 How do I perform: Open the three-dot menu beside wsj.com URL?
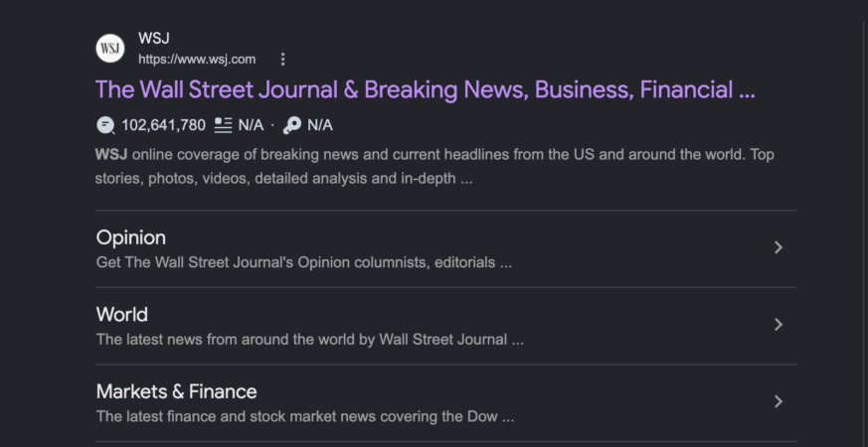click(x=283, y=60)
